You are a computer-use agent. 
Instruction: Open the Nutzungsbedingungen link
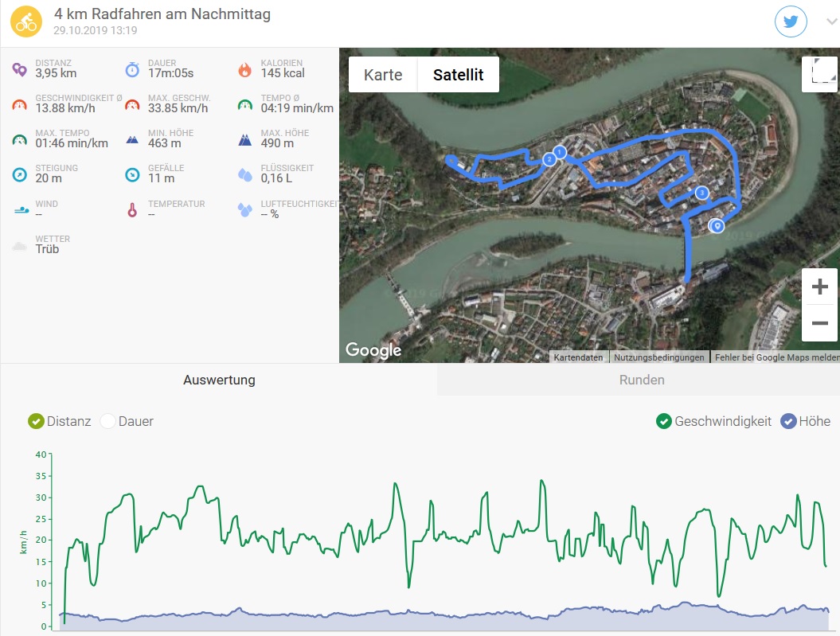pos(658,357)
